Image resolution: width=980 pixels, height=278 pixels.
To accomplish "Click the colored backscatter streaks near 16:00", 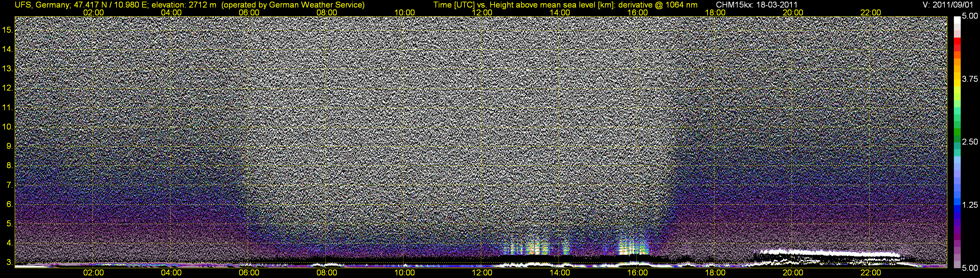I will 632,246.
